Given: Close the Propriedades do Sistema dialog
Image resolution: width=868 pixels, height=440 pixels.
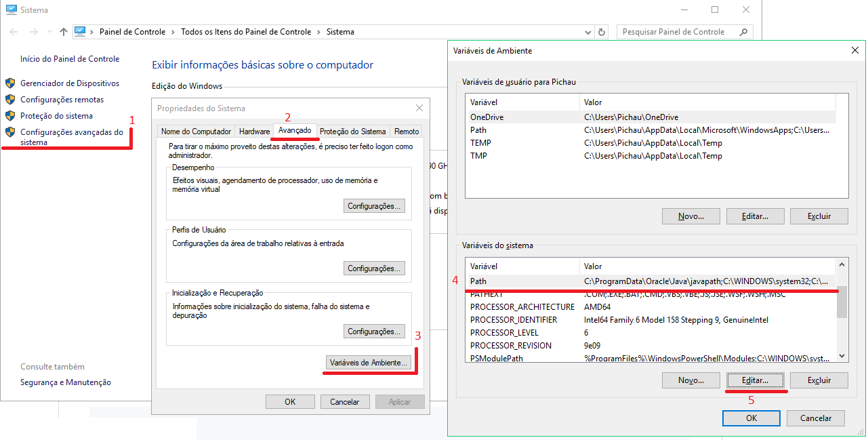Looking at the screenshot, I should [x=419, y=108].
